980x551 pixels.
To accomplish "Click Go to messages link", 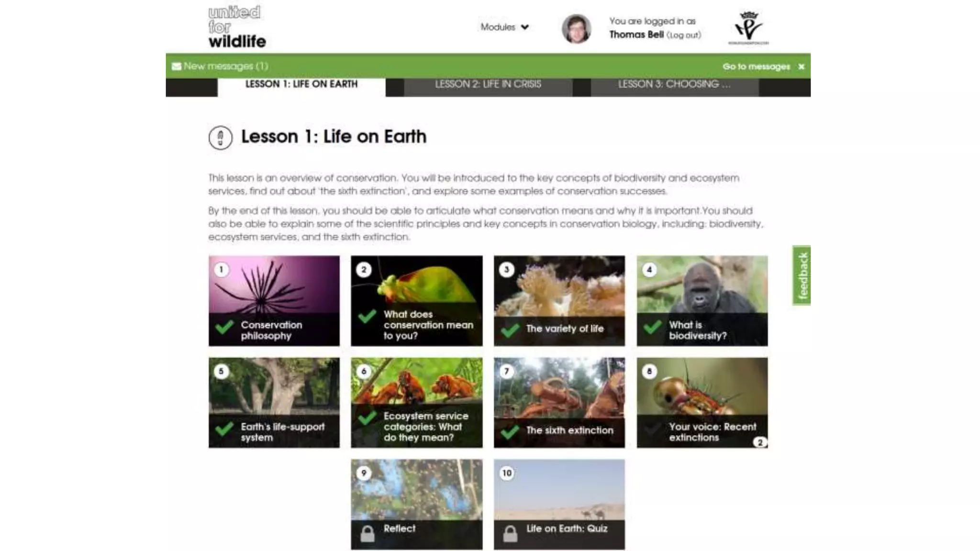I will click(756, 66).
